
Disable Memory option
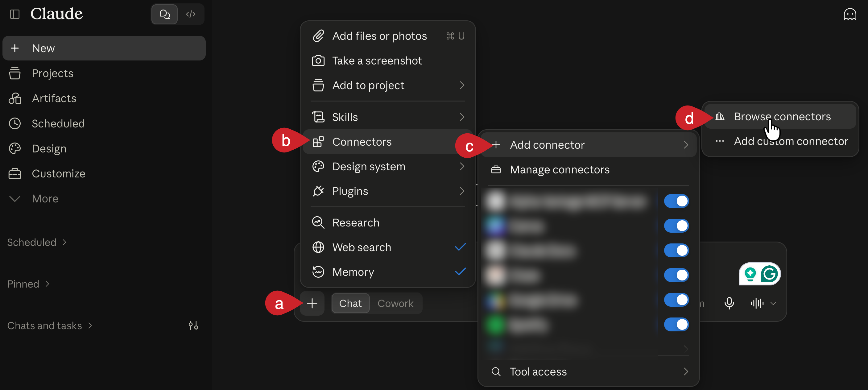coord(387,272)
